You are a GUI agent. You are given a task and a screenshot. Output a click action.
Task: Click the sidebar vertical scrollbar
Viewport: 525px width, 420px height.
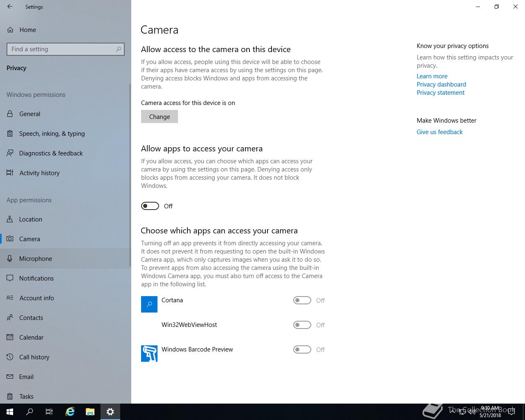click(130, 174)
